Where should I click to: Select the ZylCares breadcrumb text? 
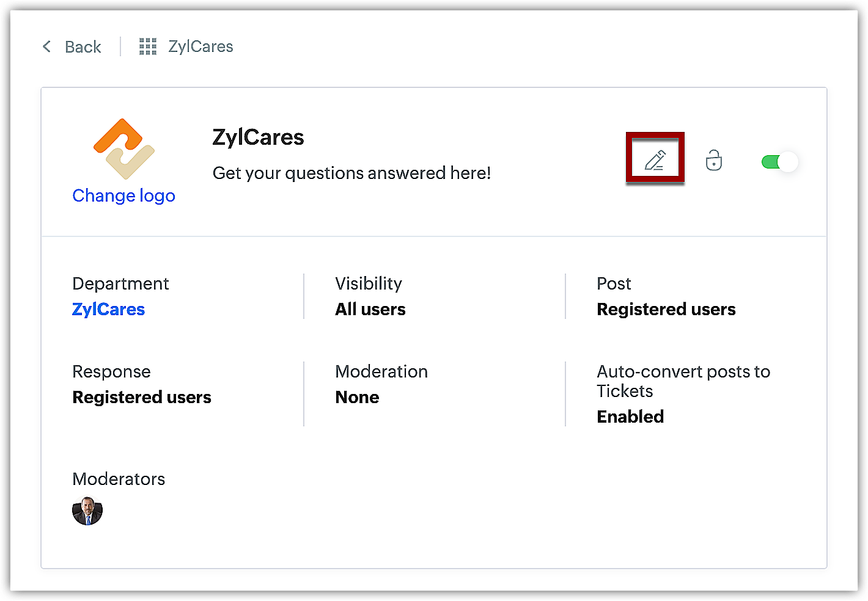click(x=200, y=46)
